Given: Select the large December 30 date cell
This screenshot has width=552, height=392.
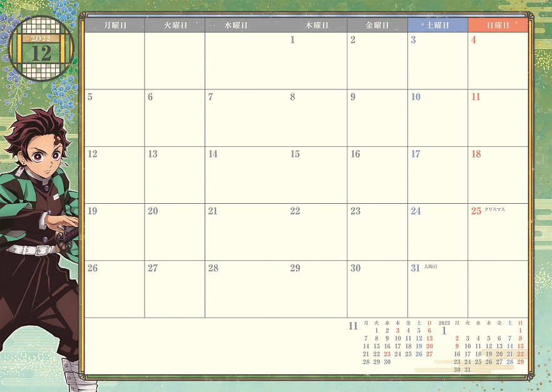Looking at the screenshot, I should click(377, 289).
